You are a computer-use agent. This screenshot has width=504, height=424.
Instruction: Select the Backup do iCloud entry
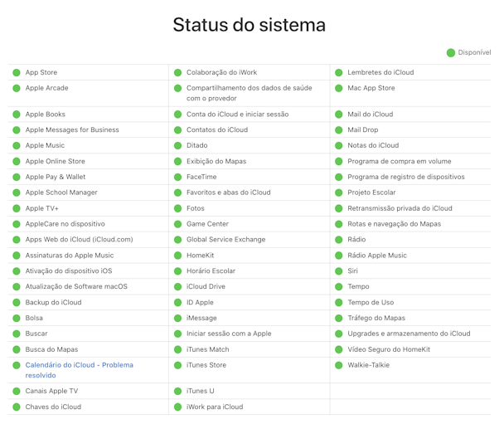(53, 303)
